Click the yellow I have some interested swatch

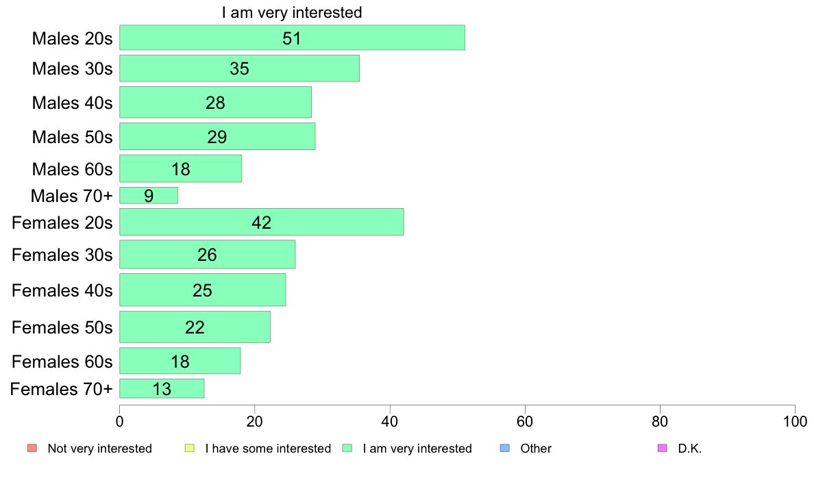pyautogui.click(x=190, y=448)
